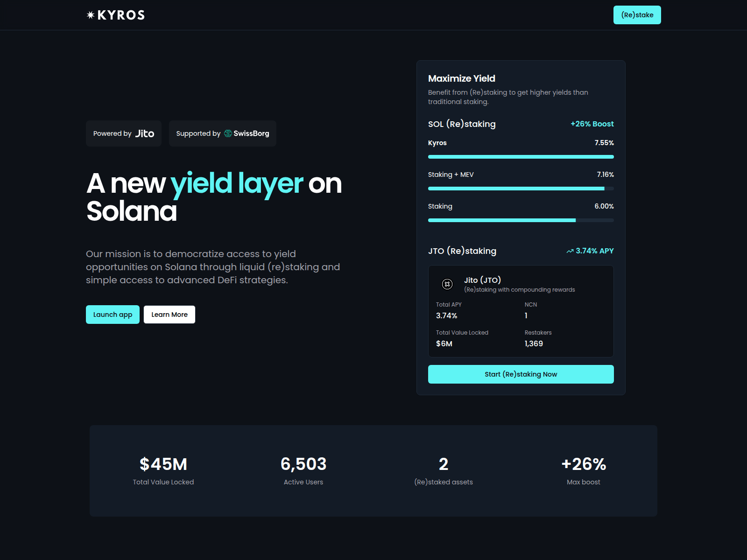Screen dimensions: 747x560
Task: Click the NCN value 1
Action: 526,316
